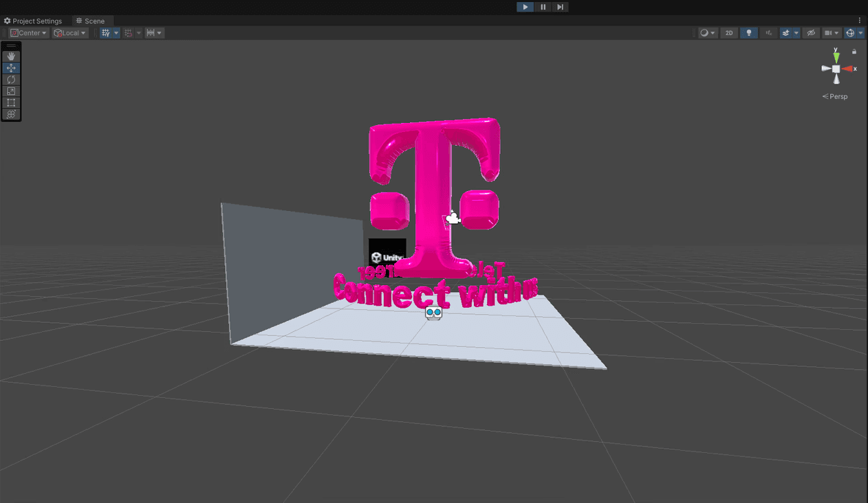Select the Rotate tool
This screenshot has height=503, width=868.
[x=11, y=80]
